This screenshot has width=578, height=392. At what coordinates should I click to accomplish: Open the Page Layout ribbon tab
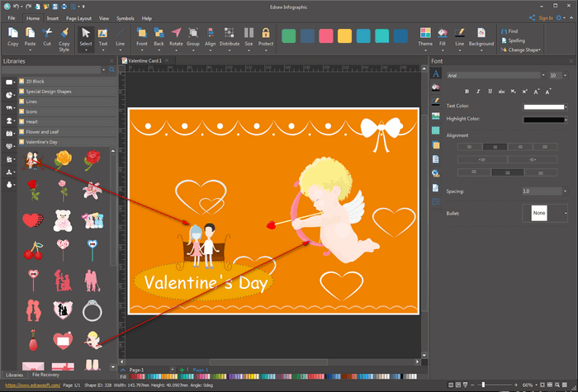78,17
